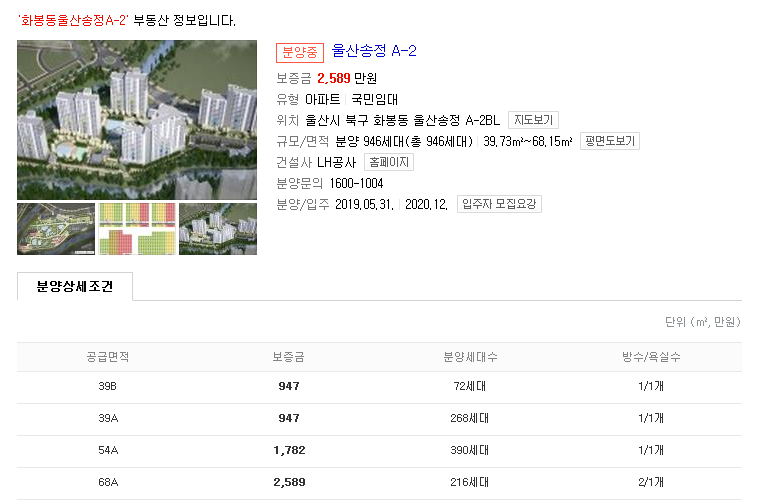
Task: Click the 1/1개 cell in 39B row
Action: coord(651,387)
